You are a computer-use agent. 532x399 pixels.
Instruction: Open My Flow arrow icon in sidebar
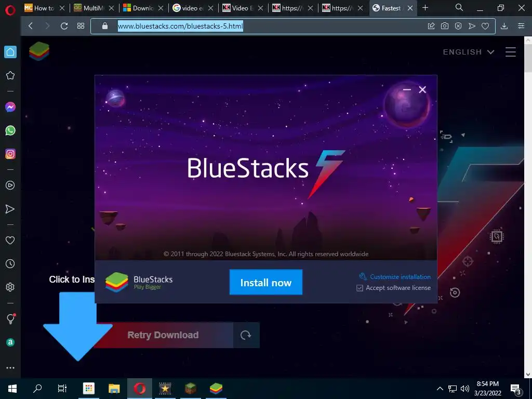pos(10,209)
